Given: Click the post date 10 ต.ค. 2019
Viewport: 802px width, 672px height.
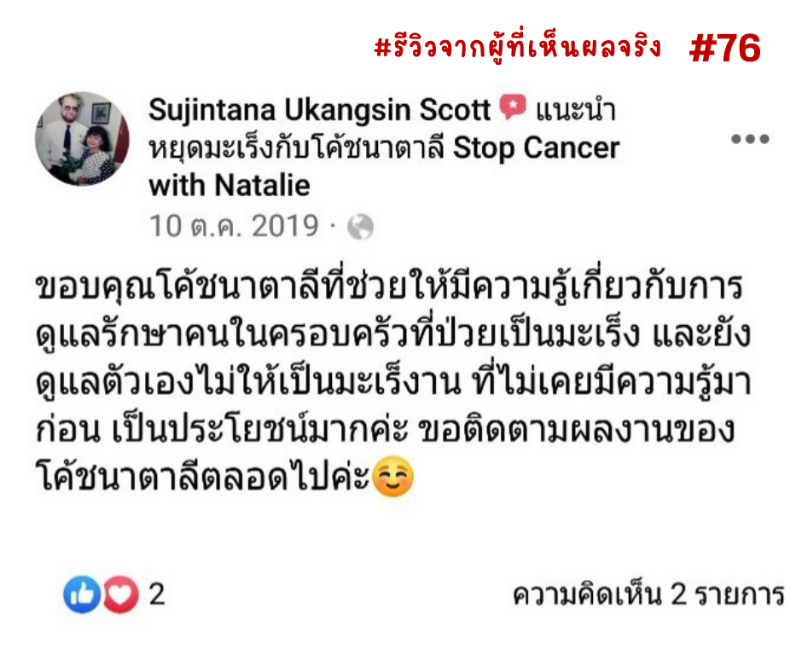Looking at the screenshot, I should click(234, 226).
